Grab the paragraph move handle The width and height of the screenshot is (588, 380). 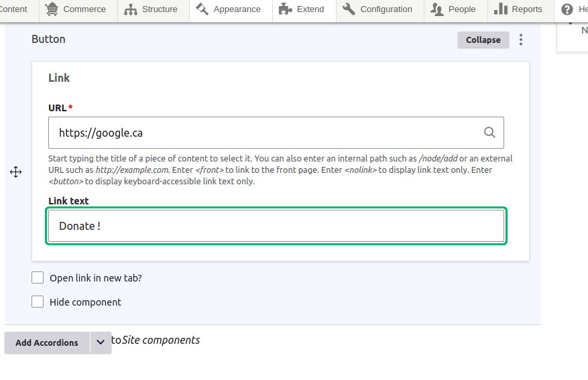coord(15,172)
